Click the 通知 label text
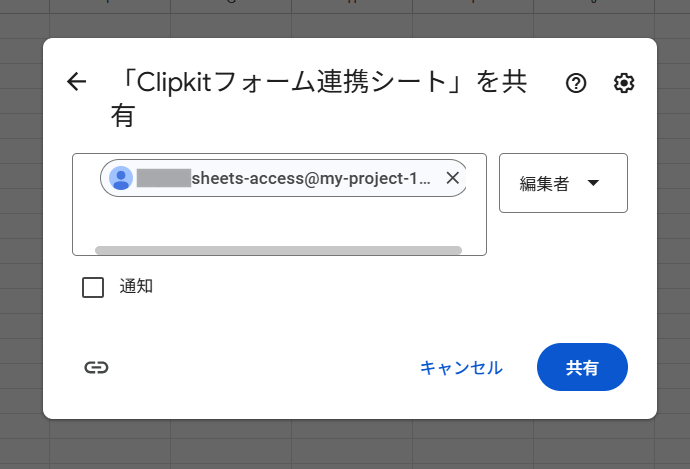 pos(136,287)
